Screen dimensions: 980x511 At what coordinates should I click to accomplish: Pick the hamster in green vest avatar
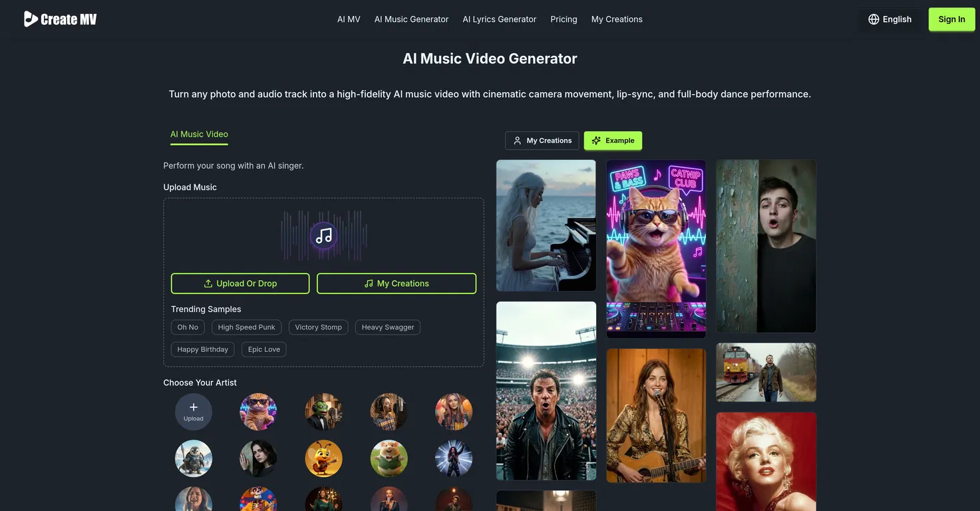[x=389, y=458]
